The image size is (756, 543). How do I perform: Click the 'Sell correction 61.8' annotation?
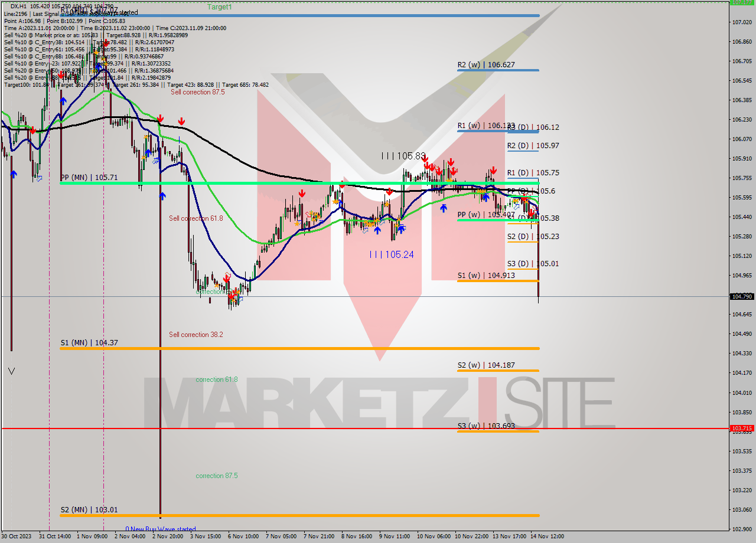click(196, 218)
